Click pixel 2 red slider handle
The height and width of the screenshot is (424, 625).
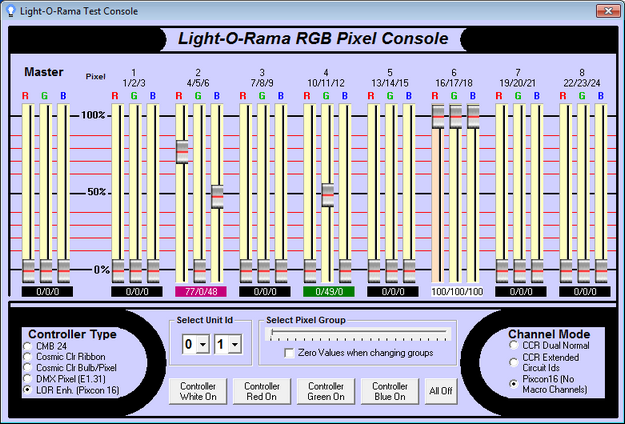click(x=182, y=151)
